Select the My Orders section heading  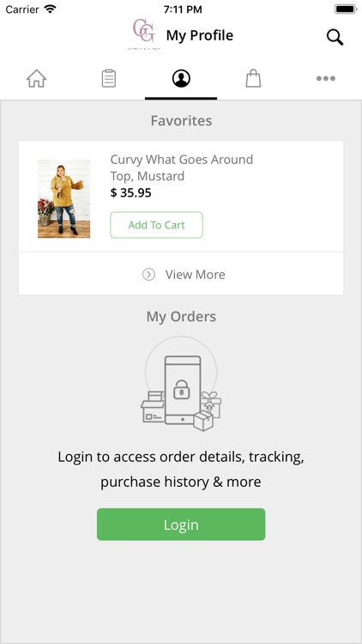pos(181,317)
